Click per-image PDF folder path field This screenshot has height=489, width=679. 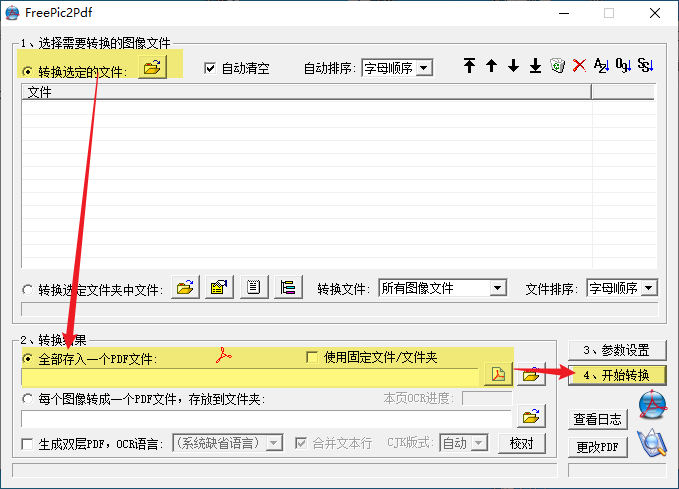click(x=267, y=419)
